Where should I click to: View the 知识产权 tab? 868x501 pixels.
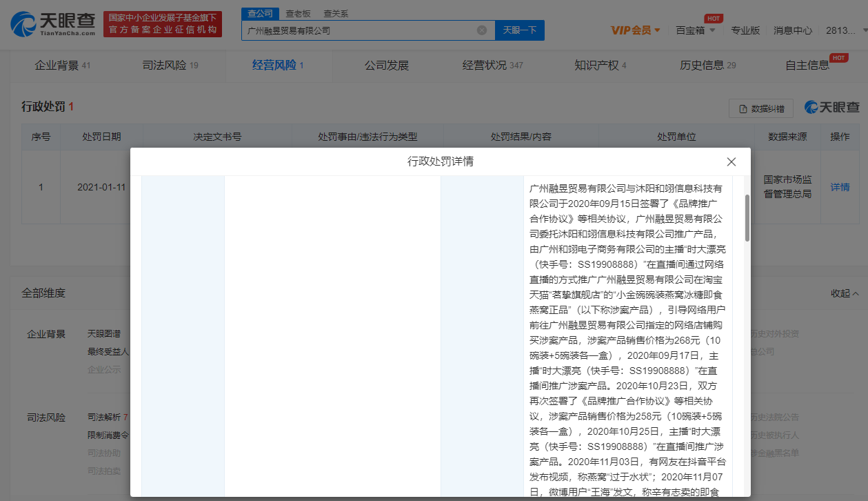pos(600,66)
